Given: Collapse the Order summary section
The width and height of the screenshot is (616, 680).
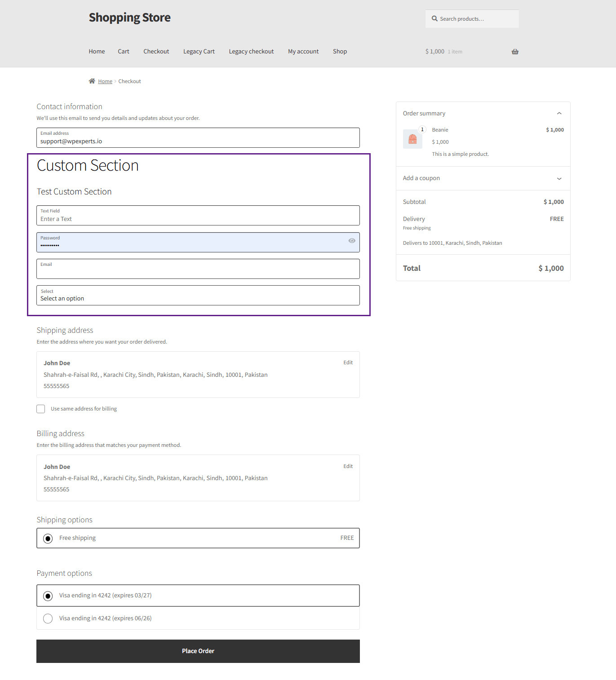Looking at the screenshot, I should pos(559,113).
